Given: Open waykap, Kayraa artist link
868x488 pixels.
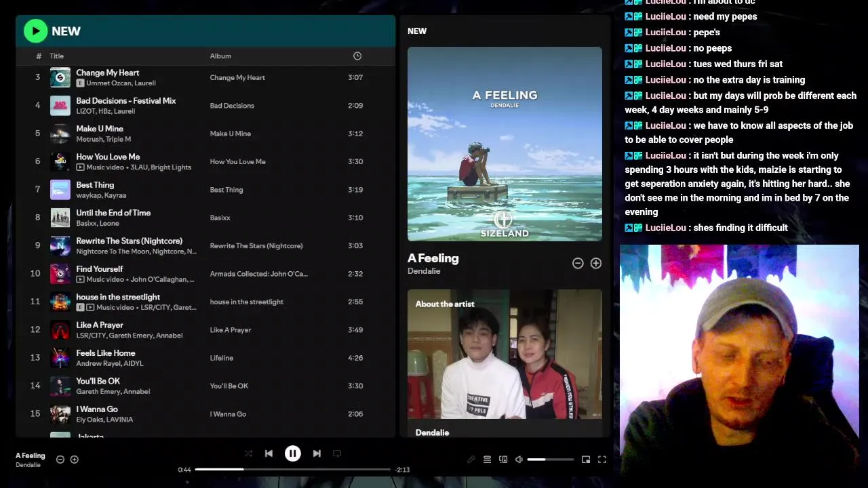Looking at the screenshot, I should (101, 195).
